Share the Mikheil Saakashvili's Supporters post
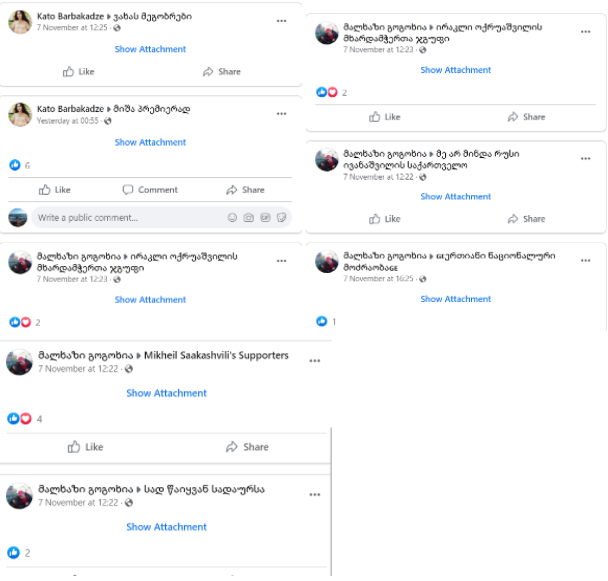The height and width of the screenshot is (581, 608). 247,447
